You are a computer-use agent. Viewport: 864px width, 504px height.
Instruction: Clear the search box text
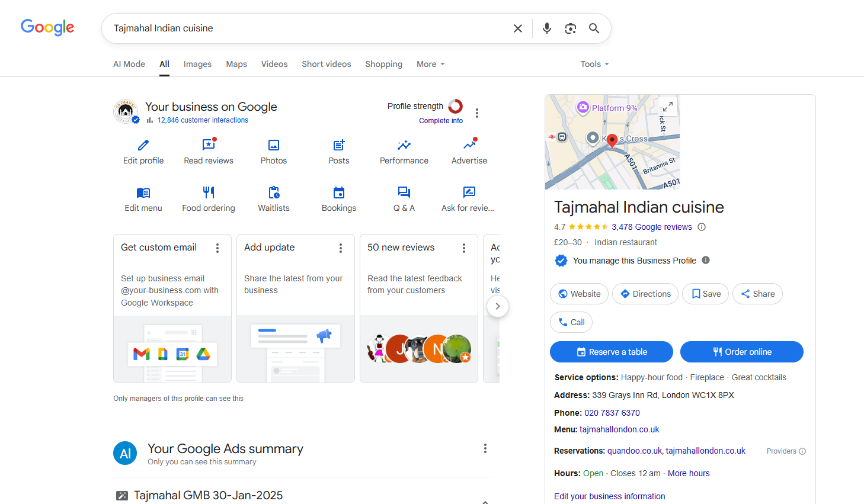(x=517, y=28)
